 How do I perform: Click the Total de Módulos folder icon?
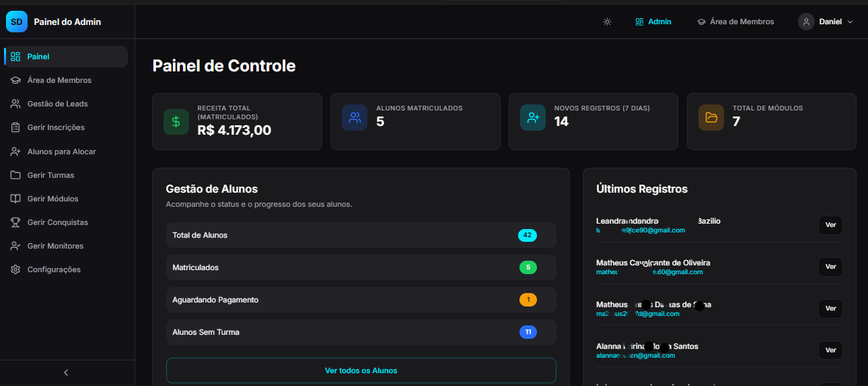(x=711, y=117)
